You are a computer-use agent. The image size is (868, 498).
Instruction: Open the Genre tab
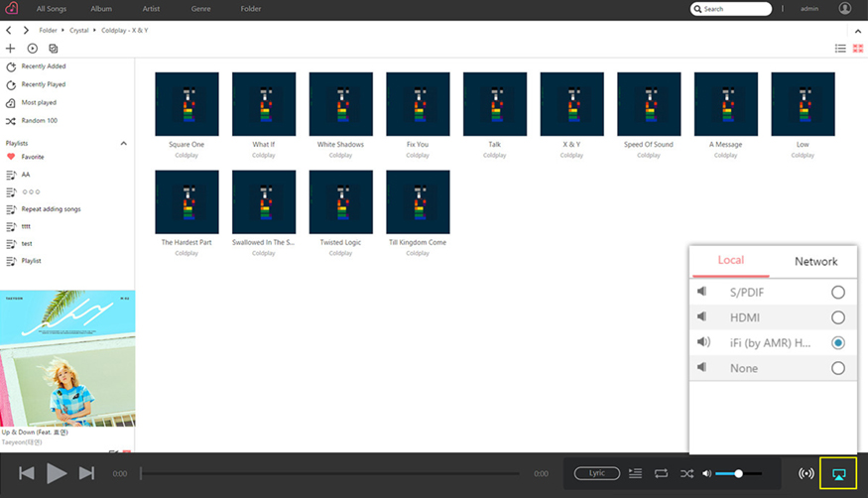(x=201, y=9)
